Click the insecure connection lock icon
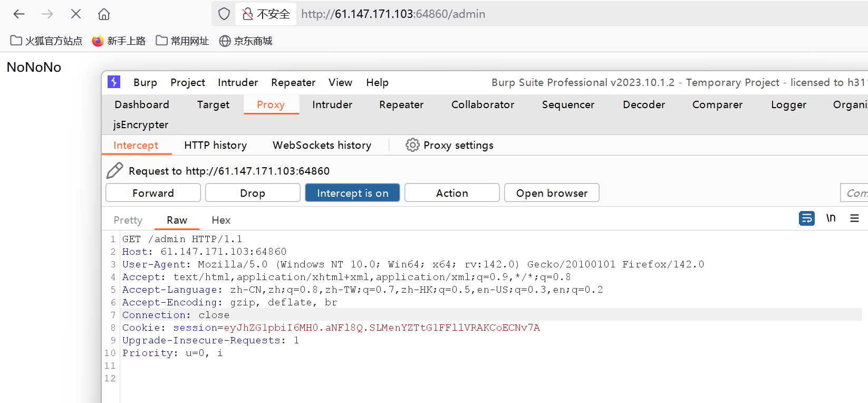Viewport: 868px width, 403px height. click(247, 14)
